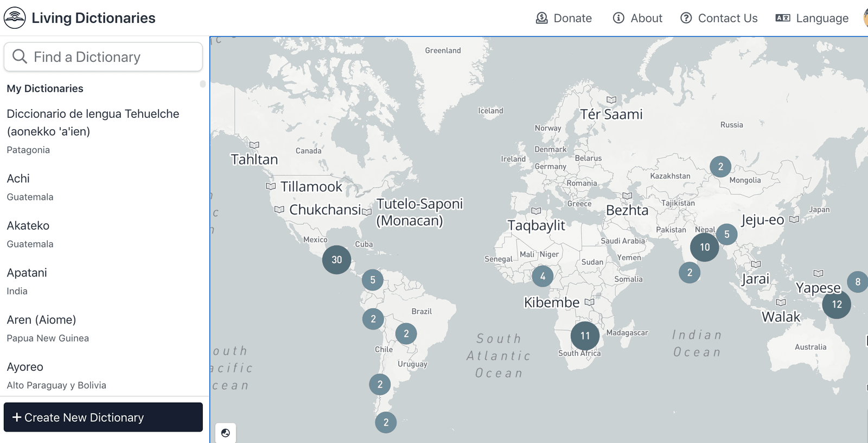Click the Jarai marker icon
This screenshot has height=443, width=868.
click(x=756, y=264)
